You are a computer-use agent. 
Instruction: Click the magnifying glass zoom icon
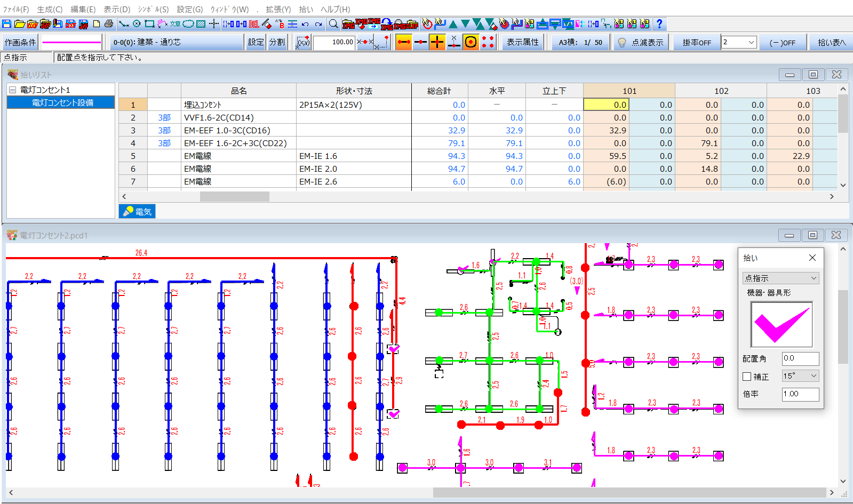tap(333, 24)
